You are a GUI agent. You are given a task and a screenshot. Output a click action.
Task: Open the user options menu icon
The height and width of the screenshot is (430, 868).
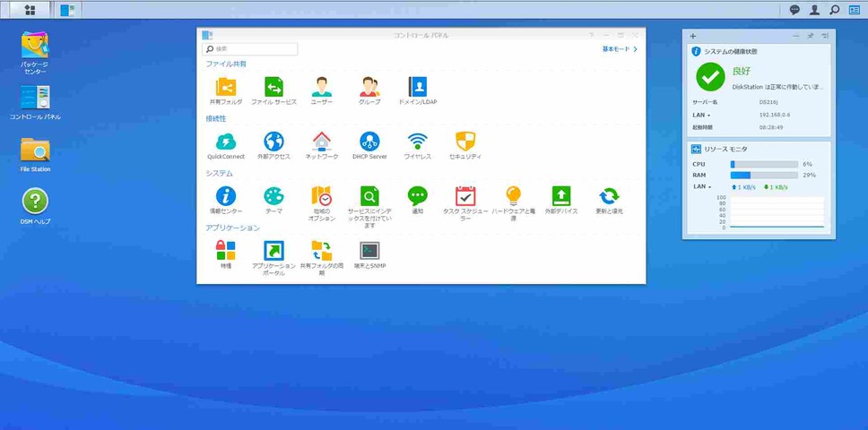coord(814,9)
